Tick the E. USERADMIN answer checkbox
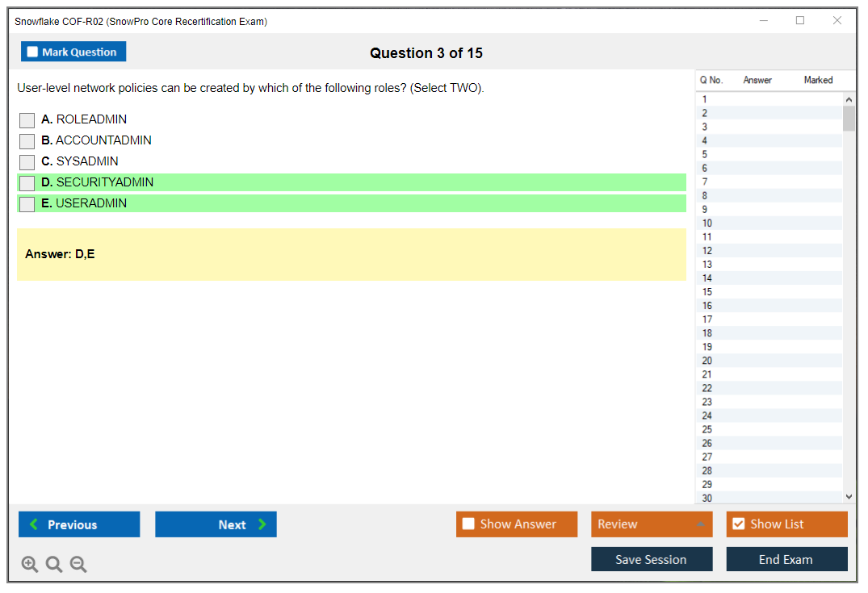868x593 pixels. pyautogui.click(x=27, y=204)
